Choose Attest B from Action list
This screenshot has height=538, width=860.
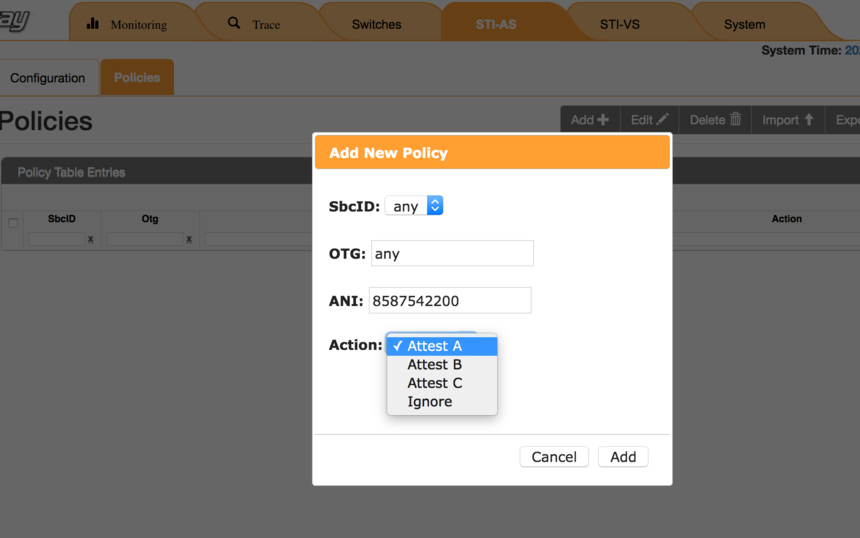point(434,365)
